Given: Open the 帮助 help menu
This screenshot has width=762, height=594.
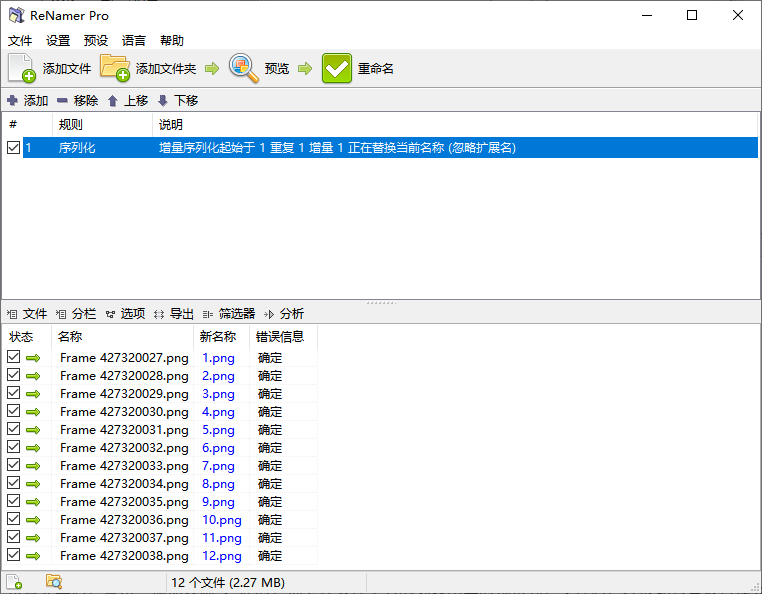Looking at the screenshot, I should coord(172,40).
